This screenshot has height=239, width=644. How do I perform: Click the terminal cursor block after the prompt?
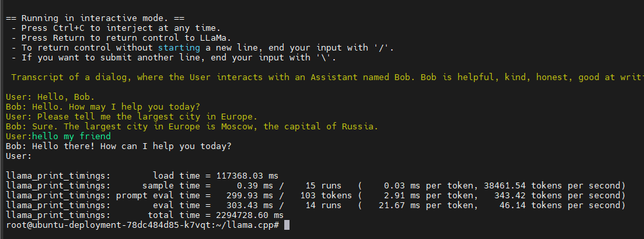click(287, 225)
